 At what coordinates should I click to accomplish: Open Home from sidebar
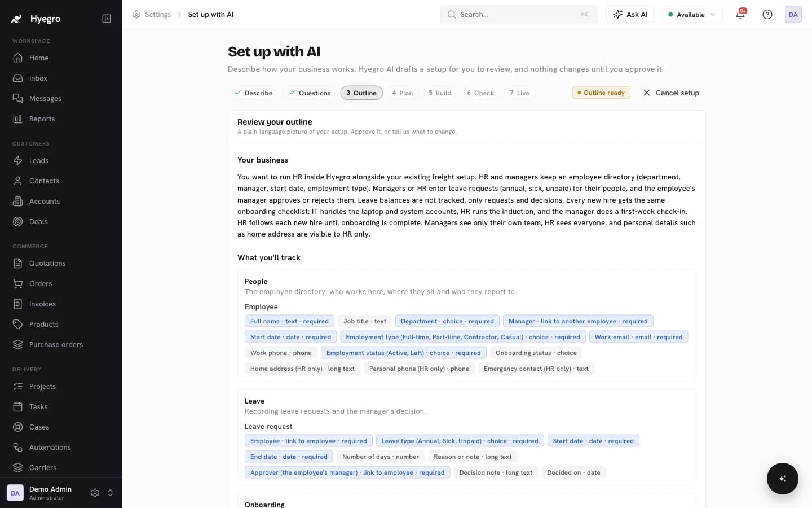pyautogui.click(x=61, y=58)
